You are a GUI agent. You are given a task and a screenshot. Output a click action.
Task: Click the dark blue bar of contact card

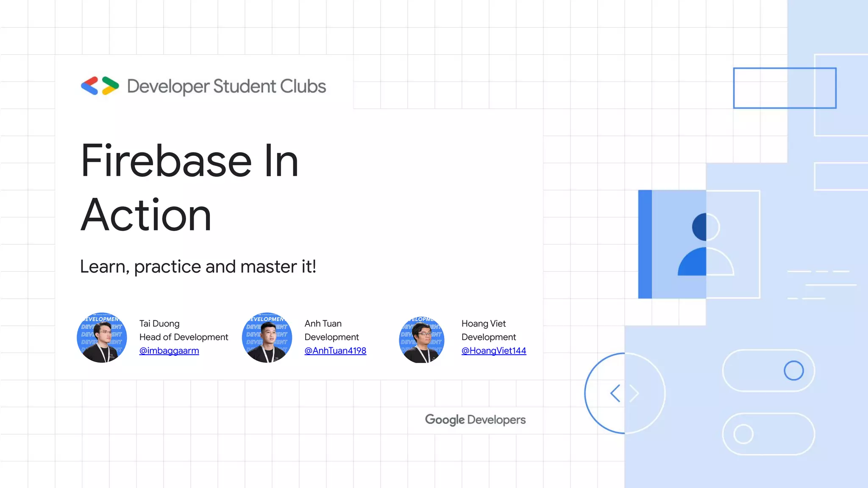[645, 244]
